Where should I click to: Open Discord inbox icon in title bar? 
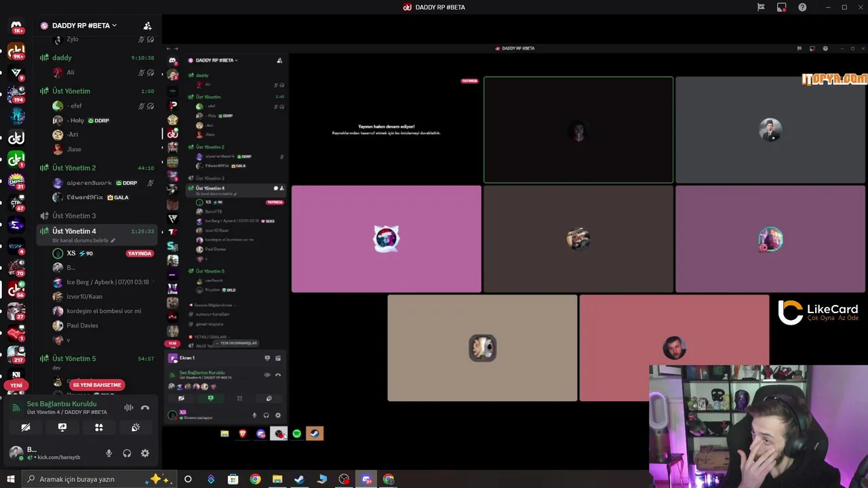[x=782, y=7]
